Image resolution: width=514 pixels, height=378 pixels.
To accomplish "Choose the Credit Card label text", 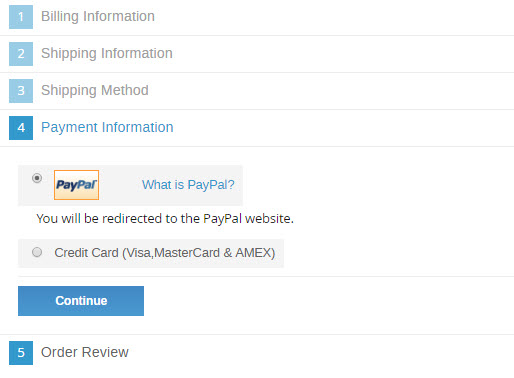I will (165, 253).
